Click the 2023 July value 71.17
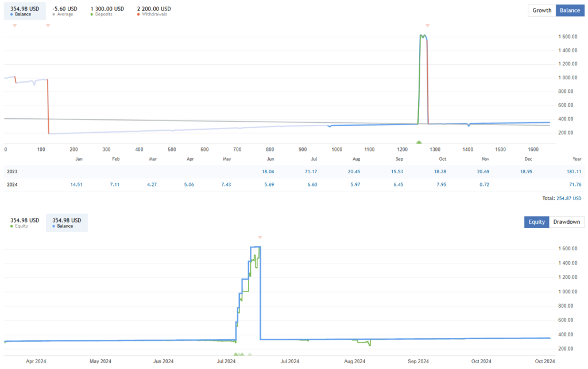588x369 pixels. (314, 172)
